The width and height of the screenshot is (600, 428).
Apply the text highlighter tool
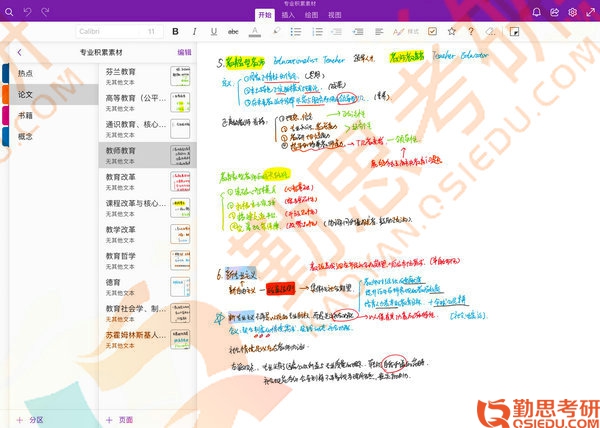point(276,32)
